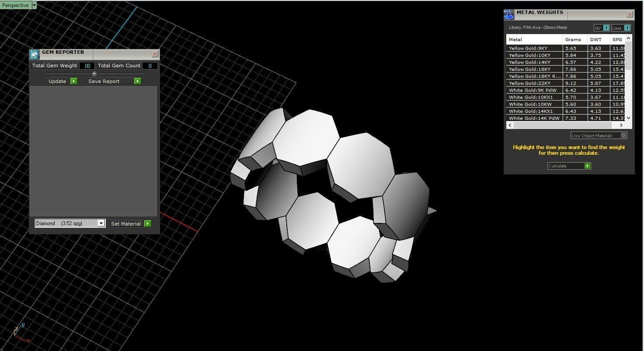
Task: Click the metal list scroll up arrow
Action: click(629, 38)
